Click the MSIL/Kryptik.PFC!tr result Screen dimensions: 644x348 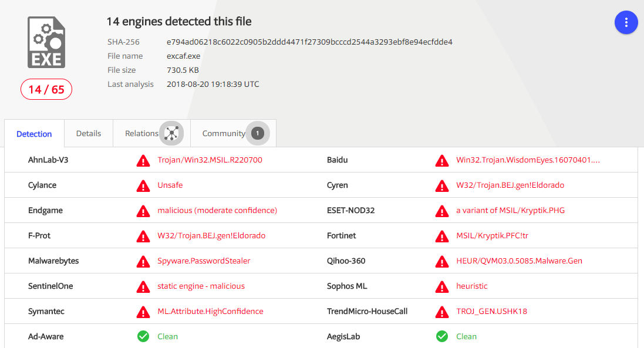[492, 235]
